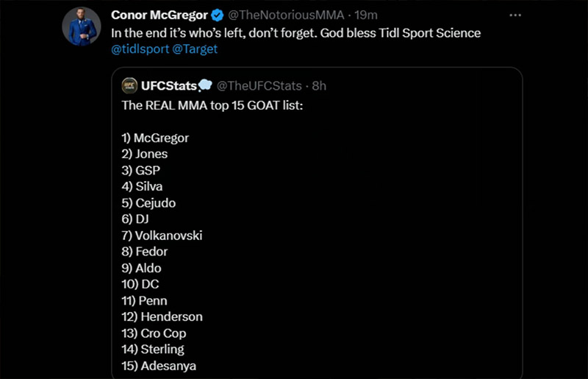Click the "1) McGregor" list line
This screenshot has width=588, height=379.
[x=155, y=138]
